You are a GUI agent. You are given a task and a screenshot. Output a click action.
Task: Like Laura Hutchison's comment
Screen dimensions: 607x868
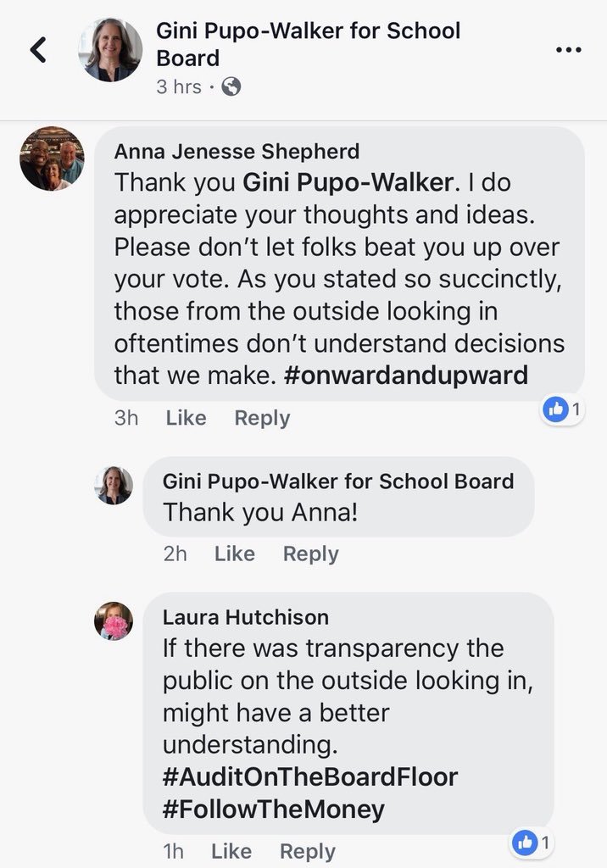(231, 851)
